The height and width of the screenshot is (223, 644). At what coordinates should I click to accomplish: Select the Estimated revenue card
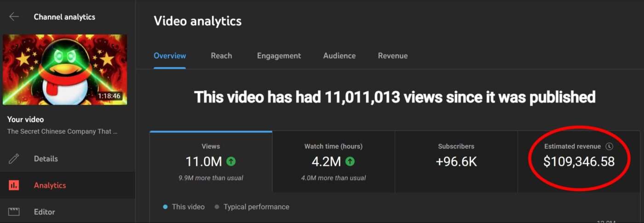579,162
